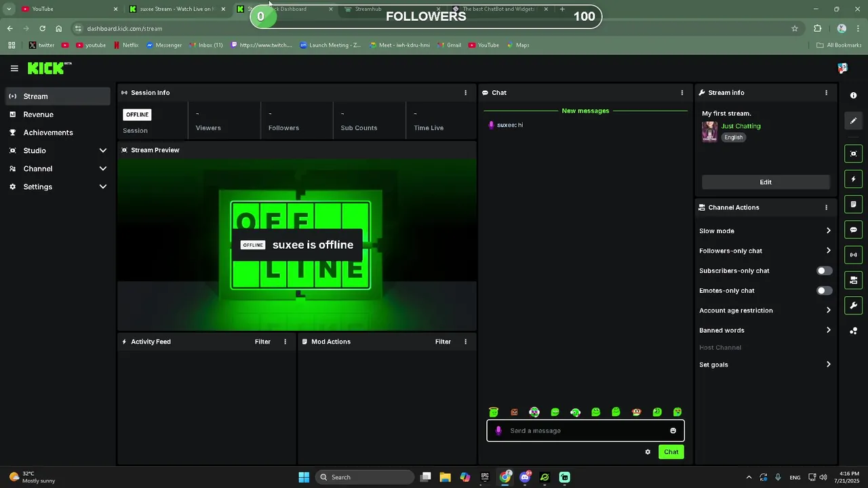
Task: Toggle Emotes-only chat switch
Action: pyautogui.click(x=824, y=291)
